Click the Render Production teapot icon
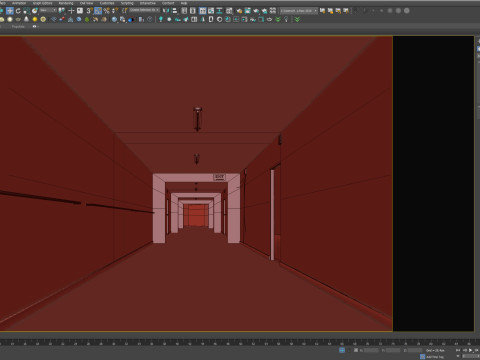 coord(256,11)
